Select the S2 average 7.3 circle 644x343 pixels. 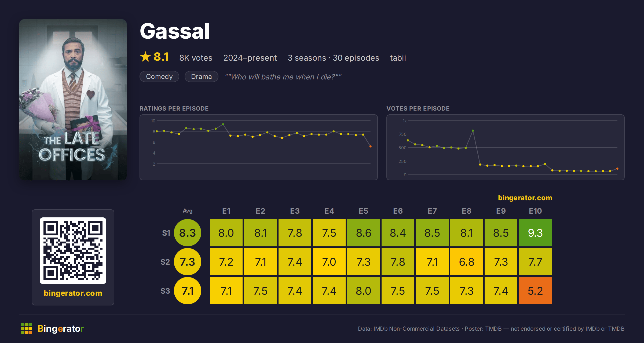pyautogui.click(x=188, y=262)
